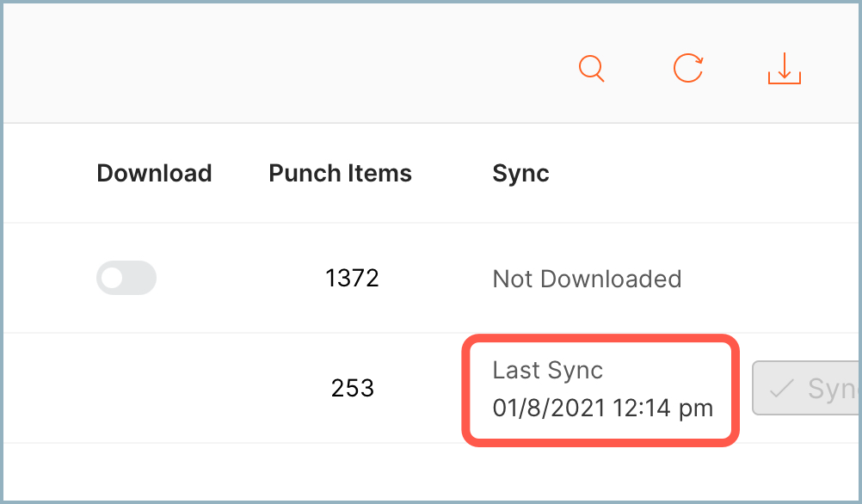Click the download tray arrow icon

(x=784, y=69)
